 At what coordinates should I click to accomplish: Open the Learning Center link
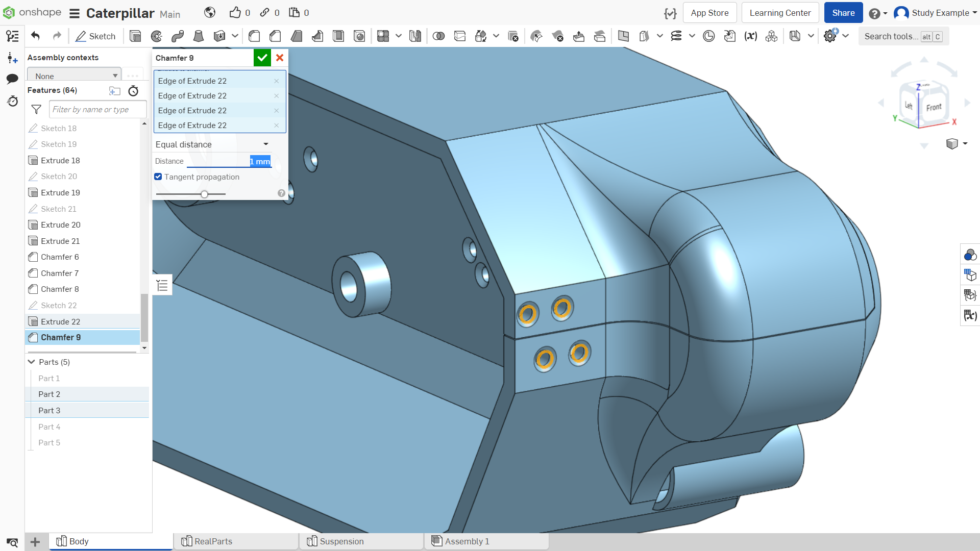click(780, 13)
